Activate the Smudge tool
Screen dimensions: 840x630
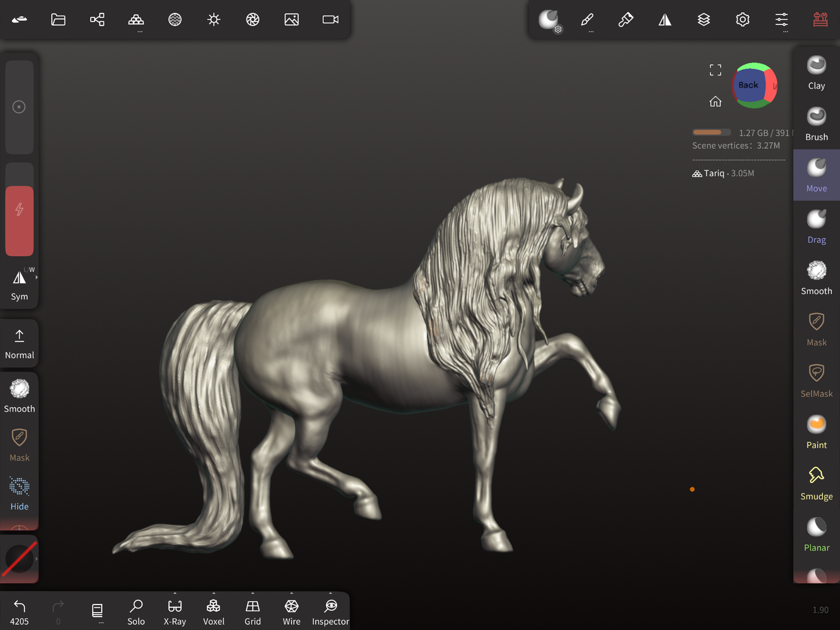[x=816, y=484]
